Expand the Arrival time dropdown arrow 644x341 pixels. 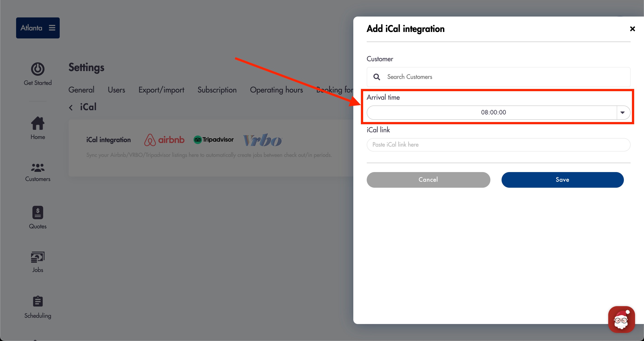623,112
